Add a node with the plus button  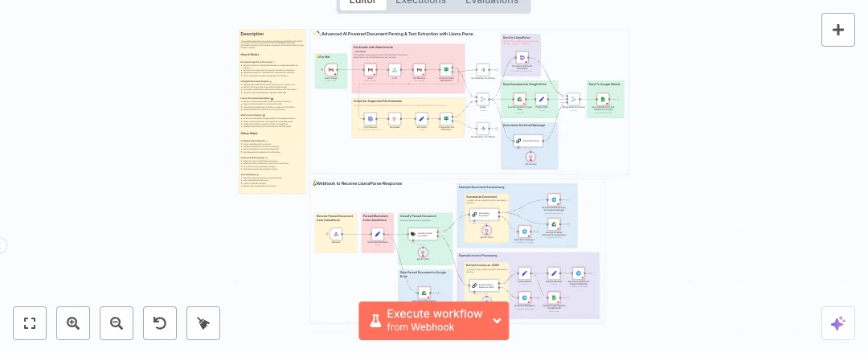point(837,30)
